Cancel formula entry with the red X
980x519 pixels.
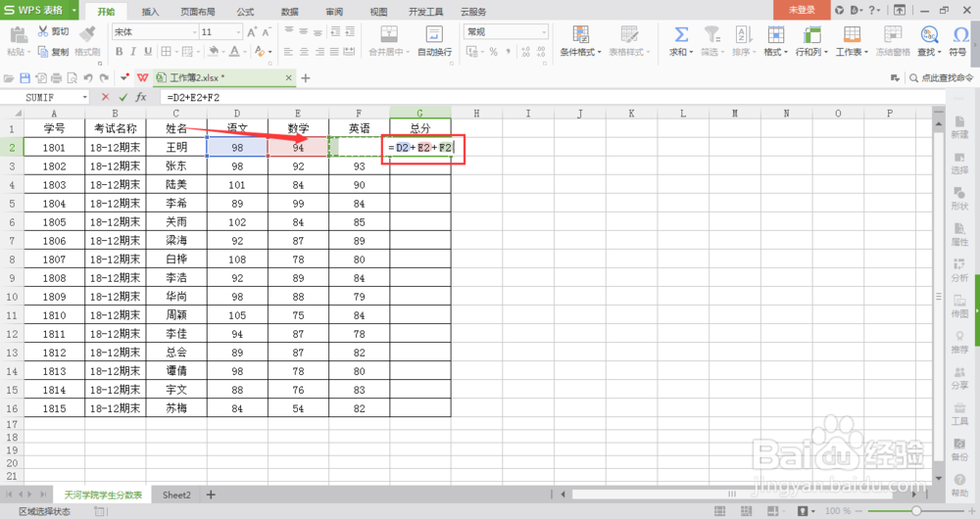[105, 97]
